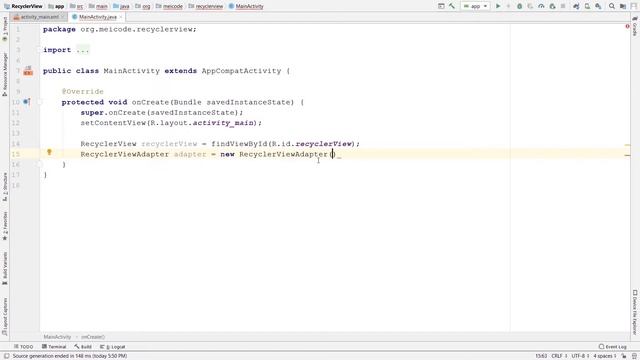Screen dimensions: 640x360
Task: Open the AVD Manager icon
Action: (587, 6)
